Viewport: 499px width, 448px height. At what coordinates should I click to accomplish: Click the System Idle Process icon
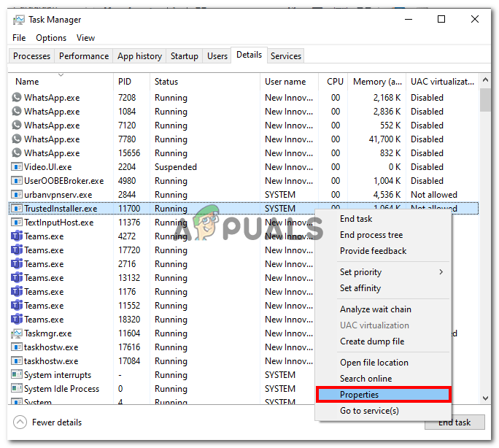pos(17,388)
